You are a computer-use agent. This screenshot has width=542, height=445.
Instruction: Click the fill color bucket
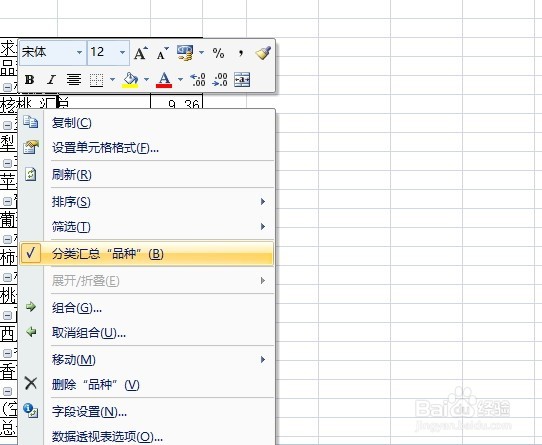(x=130, y=80)
